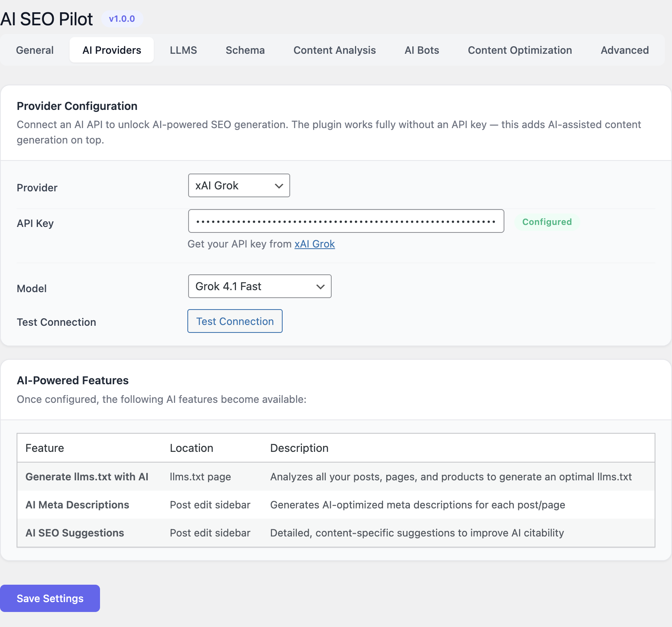Open the Content Analysis tab

pos(334,50)
